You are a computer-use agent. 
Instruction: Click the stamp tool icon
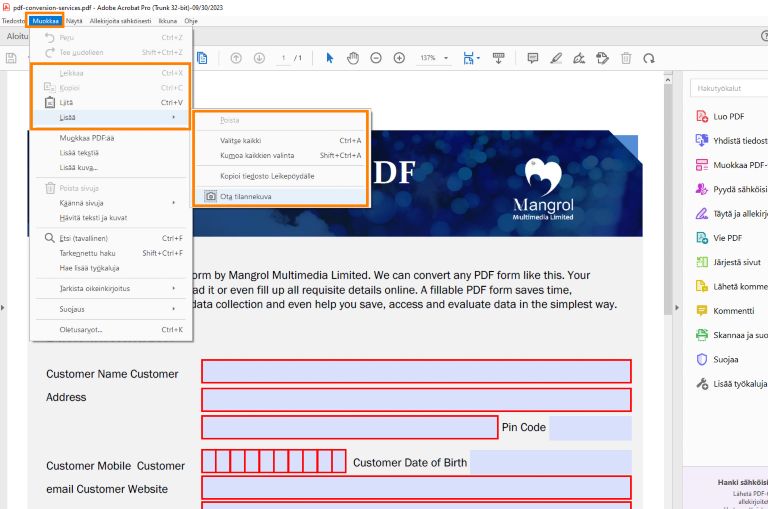(x=602, y=58)
